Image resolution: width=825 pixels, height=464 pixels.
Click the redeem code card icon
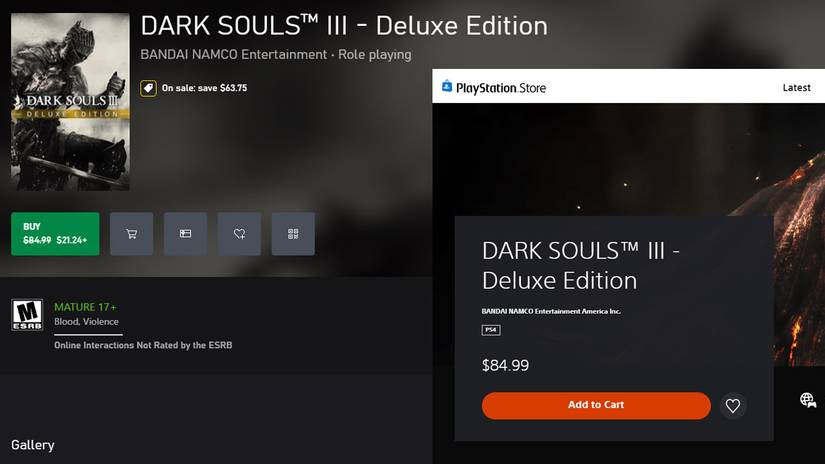pyautogui.click(x=185, y=234)
